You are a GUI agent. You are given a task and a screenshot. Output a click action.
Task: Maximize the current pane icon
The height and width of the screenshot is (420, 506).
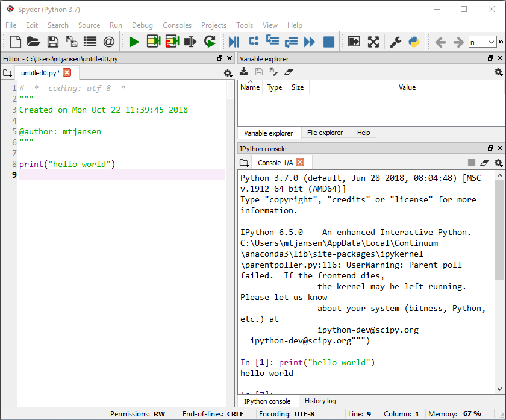373,42
